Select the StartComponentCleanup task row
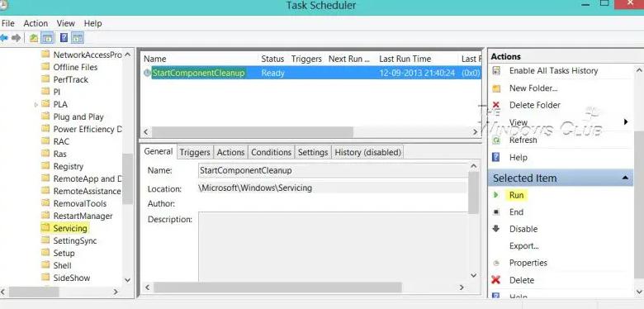Viewport: 644px width, 309px height. point(311,74)
